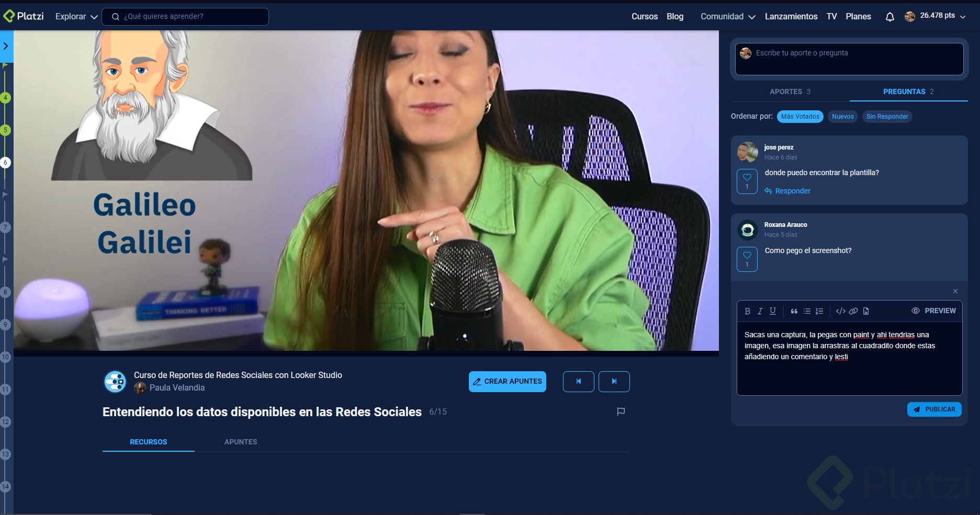
Task: Expand the Comunidad dropdown
Action: (728, 16)
